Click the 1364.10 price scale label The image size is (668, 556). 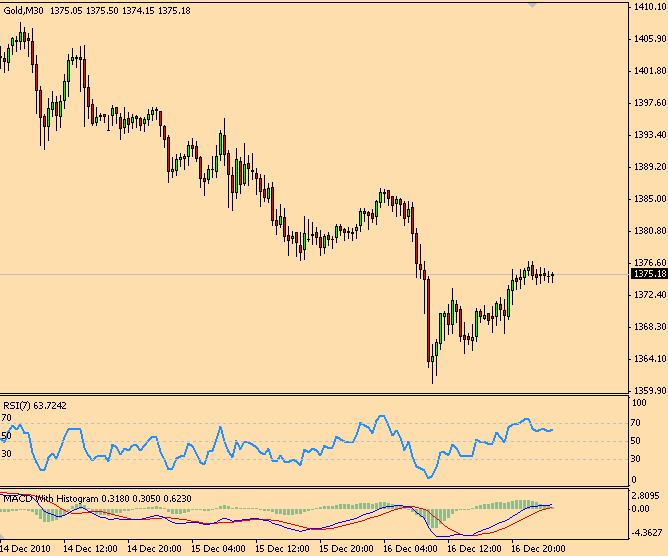click(650, 358)
